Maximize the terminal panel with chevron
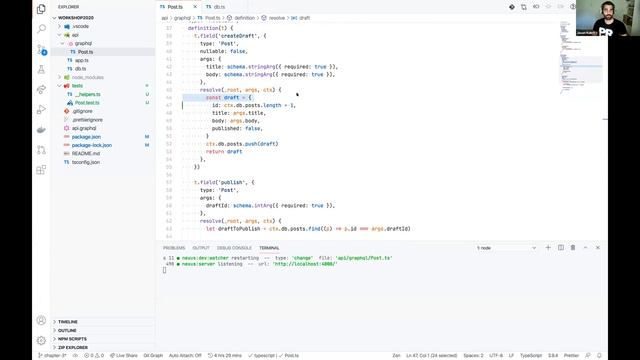 pos(585,248)
